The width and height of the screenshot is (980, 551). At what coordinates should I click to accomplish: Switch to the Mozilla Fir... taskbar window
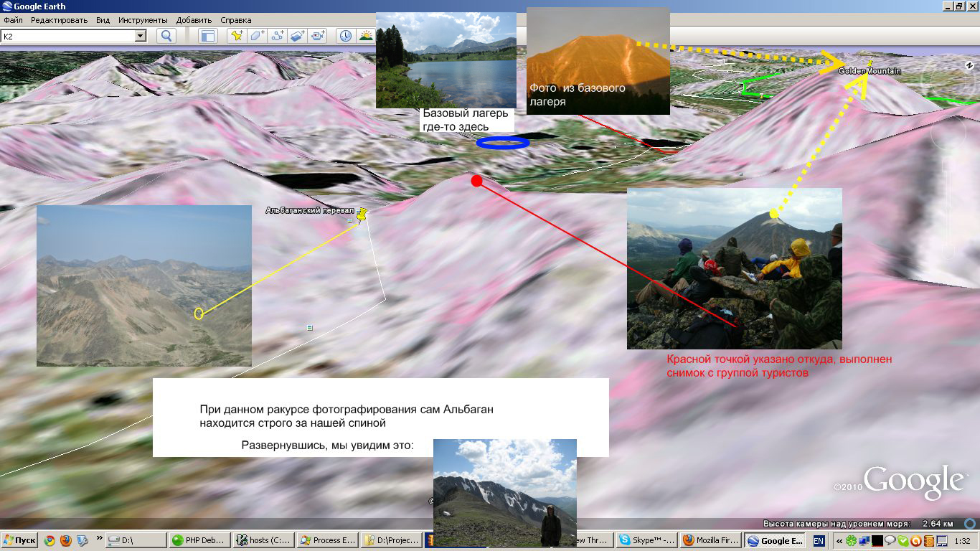pos(710,541)
